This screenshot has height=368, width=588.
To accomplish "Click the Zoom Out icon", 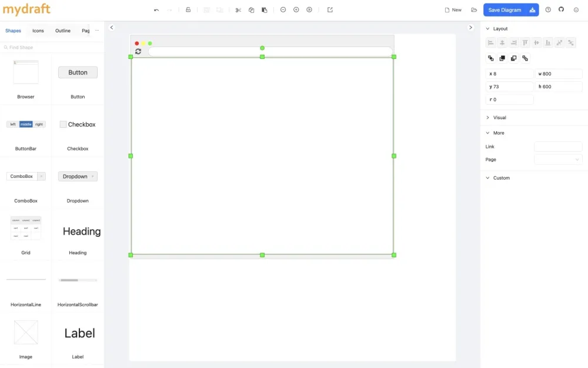I will click(x=283, y=9).
